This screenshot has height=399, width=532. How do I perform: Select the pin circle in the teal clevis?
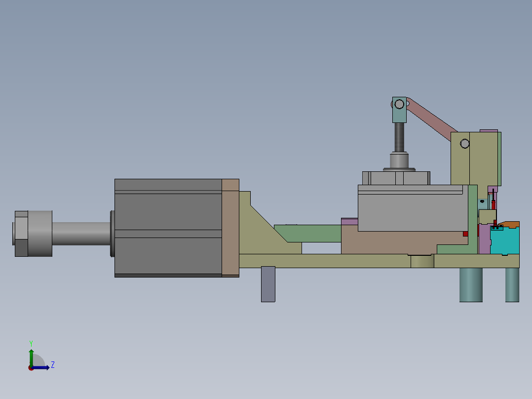coord(399,104)
